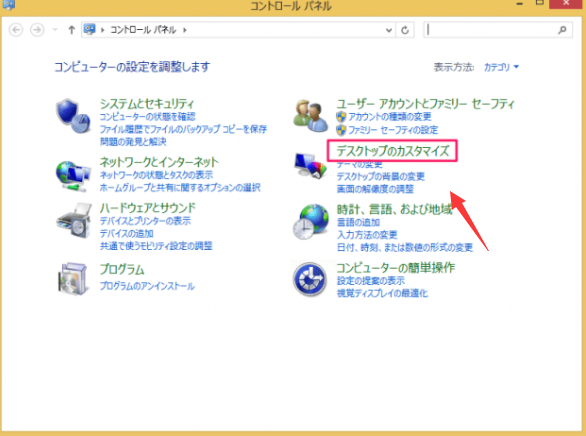Expand the chevron after コントロール パネル breadcrumb

pyautogui.click(x=185, y=30)
